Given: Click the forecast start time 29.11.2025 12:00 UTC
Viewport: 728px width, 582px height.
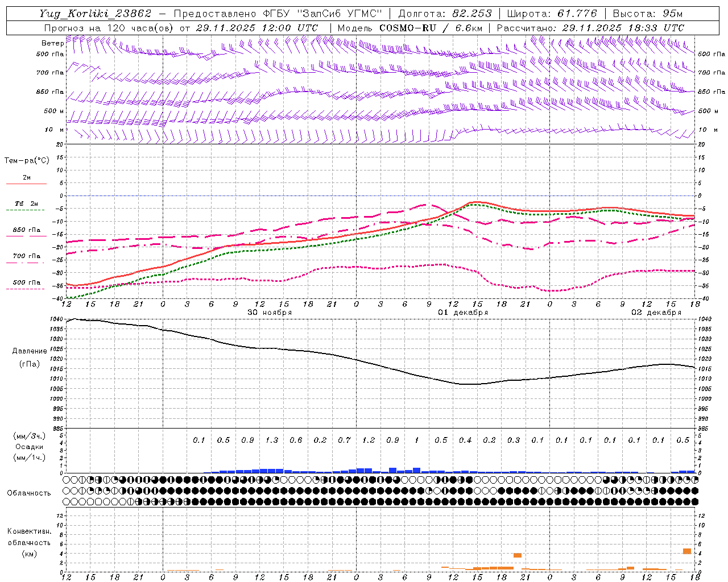Looking at the screenshot, I should [257, 28].
